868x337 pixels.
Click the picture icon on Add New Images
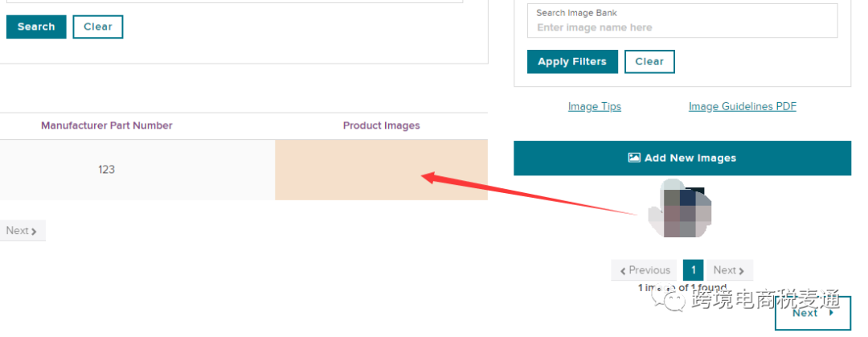(x=634, y=158)
